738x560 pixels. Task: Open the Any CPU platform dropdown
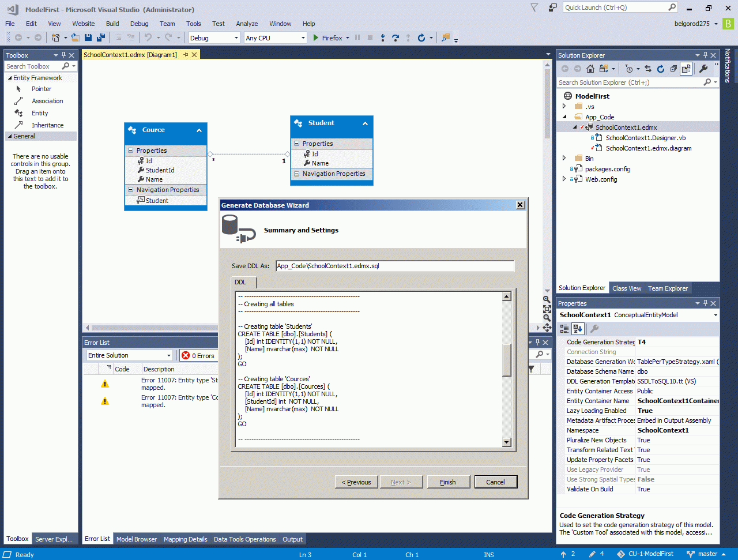click(275, 37)
